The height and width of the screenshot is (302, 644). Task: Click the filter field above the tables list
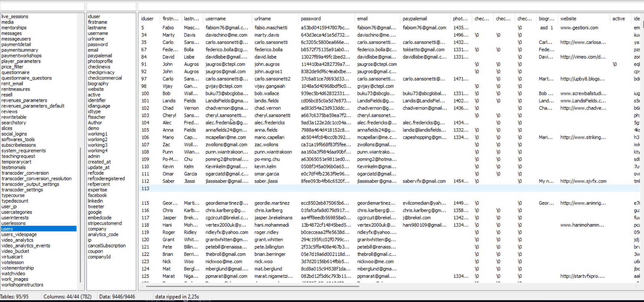(x=42, y=6)
